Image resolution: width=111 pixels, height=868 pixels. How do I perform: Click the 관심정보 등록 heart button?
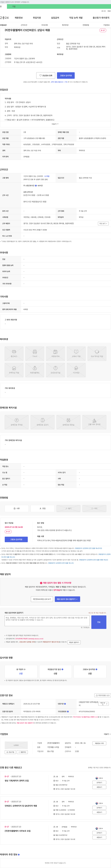click(46, 76)
